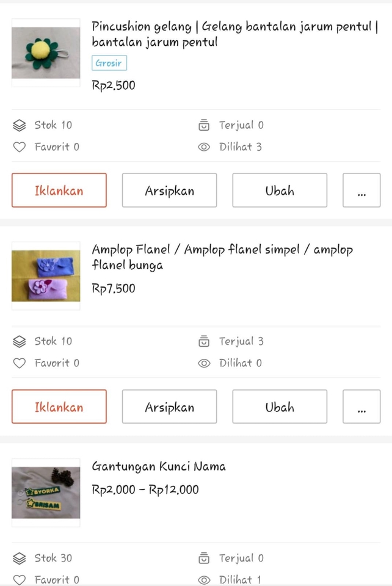Click the Dilihat eye icon on Amplop Flanel
Screen dimensions: 392x586
click(x=203, y=363)
